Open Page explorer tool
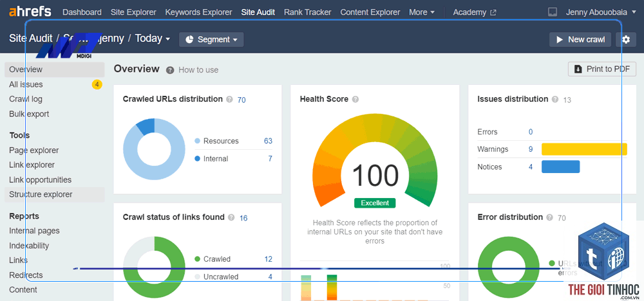The image size is (644, 301). click(x=33, y=150)
